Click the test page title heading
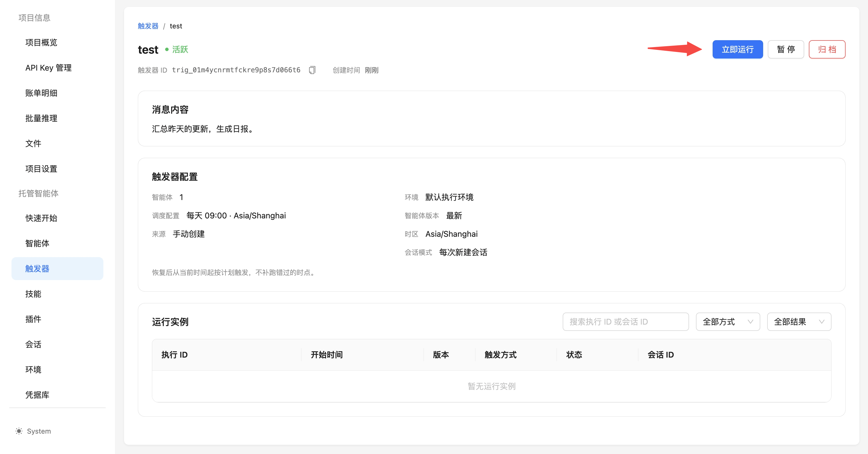The height and width of the screenshot is (454, 868). pyautogui.click(x=148, y=50)
